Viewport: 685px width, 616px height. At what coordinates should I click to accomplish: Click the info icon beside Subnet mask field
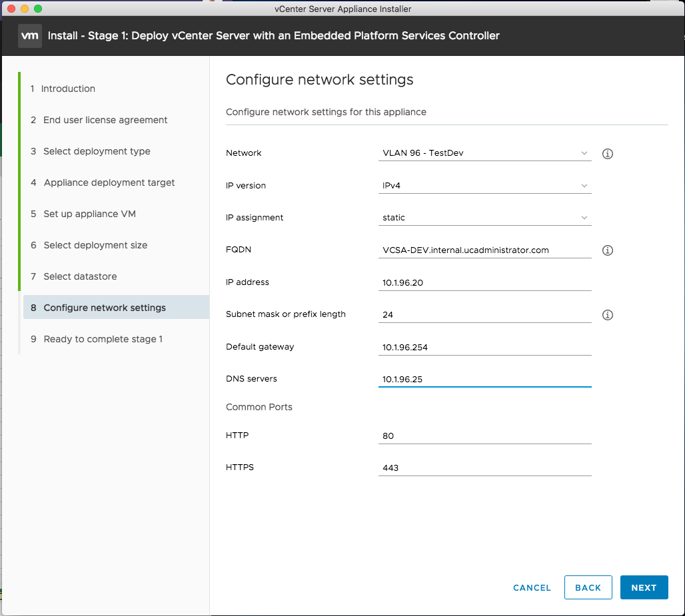pyautogui.click(x=607, y=315)
